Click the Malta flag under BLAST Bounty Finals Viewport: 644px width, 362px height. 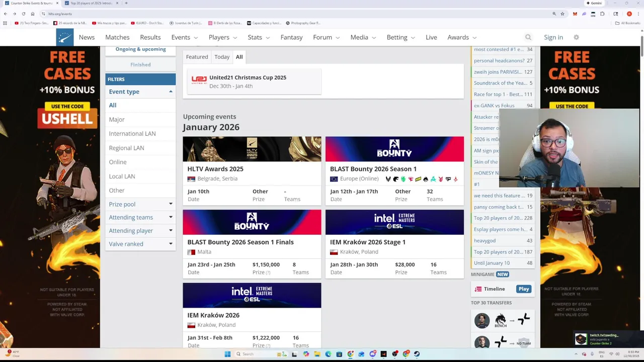[x=191, y=252]
